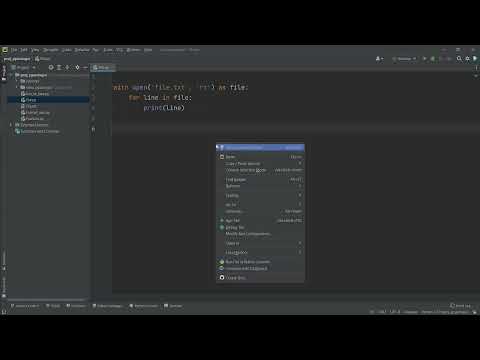This screenshot has height=360, width=480.
Task: Open the Folding submenu in the context menu
Action: click(260, 195)
